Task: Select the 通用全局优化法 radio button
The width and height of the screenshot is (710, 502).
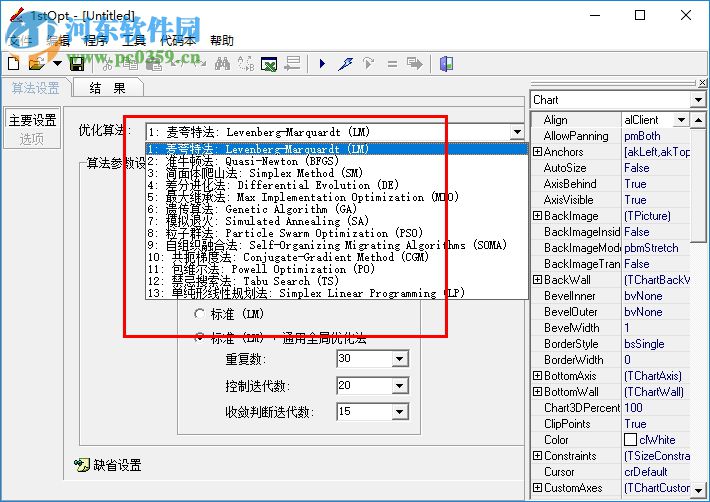Action: [x=199, y=338]
